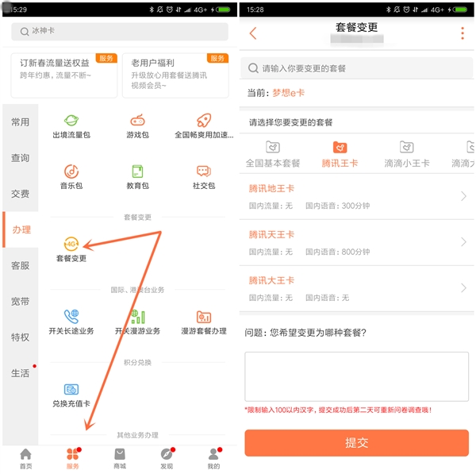476x474 pixels.
Task: Open the 商城 shop icon
Action: tap(120, 454)
